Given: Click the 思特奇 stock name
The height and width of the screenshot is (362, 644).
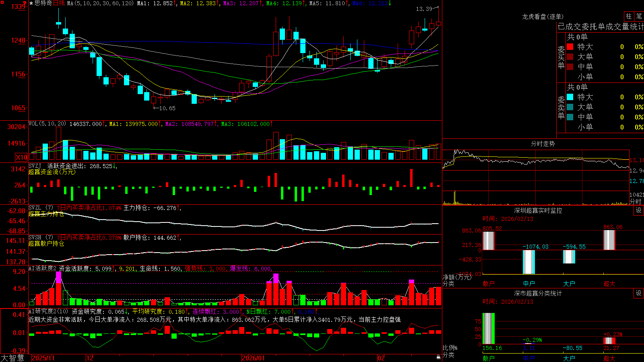Looking at the screenshot, I should (x=43, y=3).
